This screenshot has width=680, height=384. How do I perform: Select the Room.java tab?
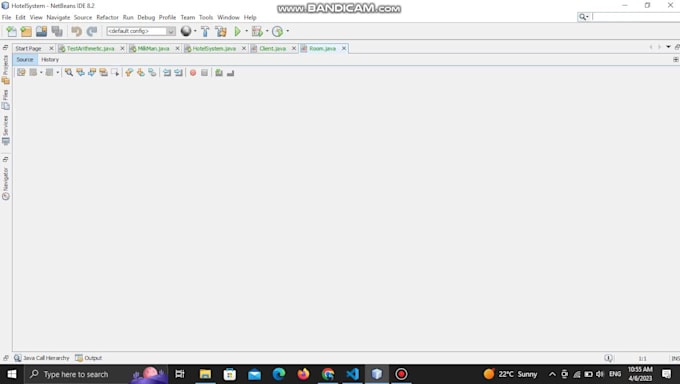(x=323, y=49)
